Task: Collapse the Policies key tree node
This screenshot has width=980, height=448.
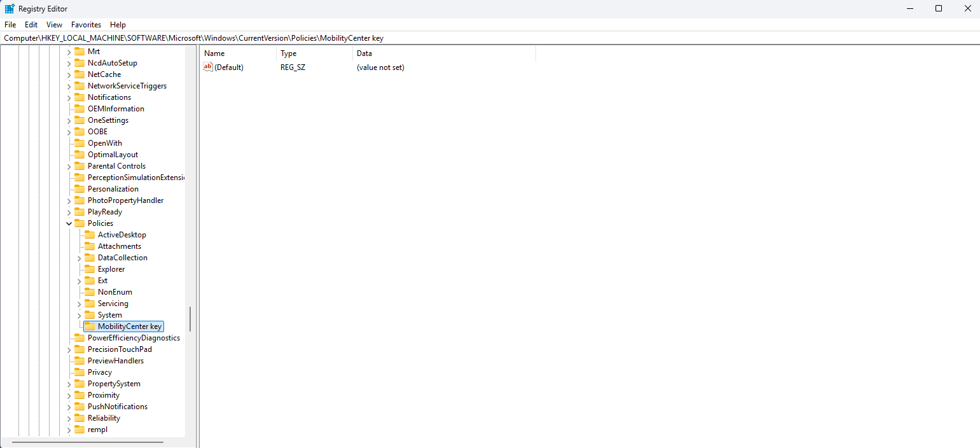Action: pyautogui.click(x=69, y=223)
